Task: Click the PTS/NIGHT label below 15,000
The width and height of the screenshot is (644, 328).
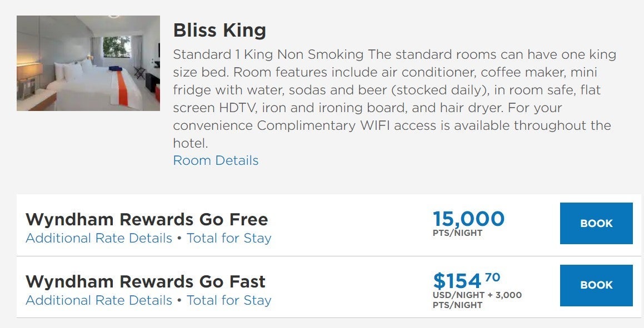Action: (457, 233)
